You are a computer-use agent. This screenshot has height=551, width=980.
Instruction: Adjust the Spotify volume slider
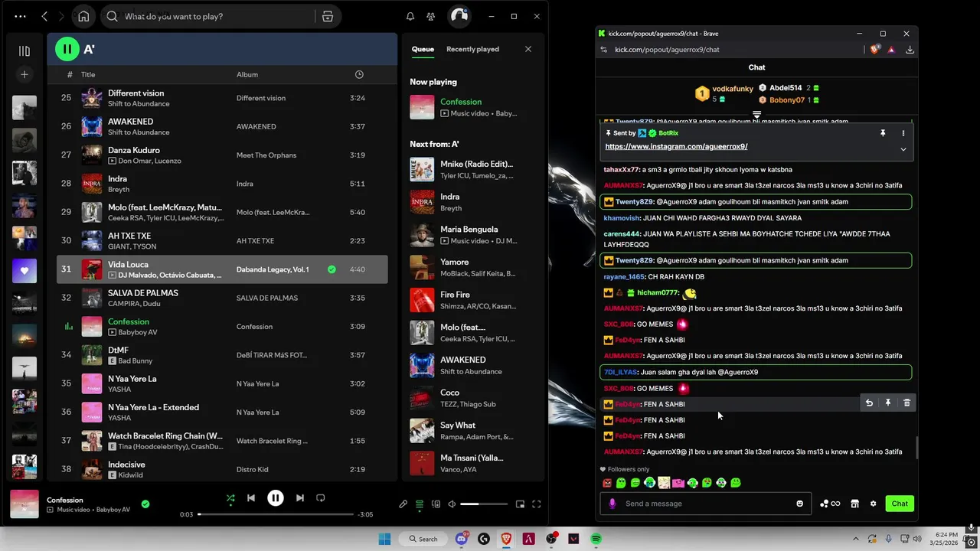(x=484, y=504)
